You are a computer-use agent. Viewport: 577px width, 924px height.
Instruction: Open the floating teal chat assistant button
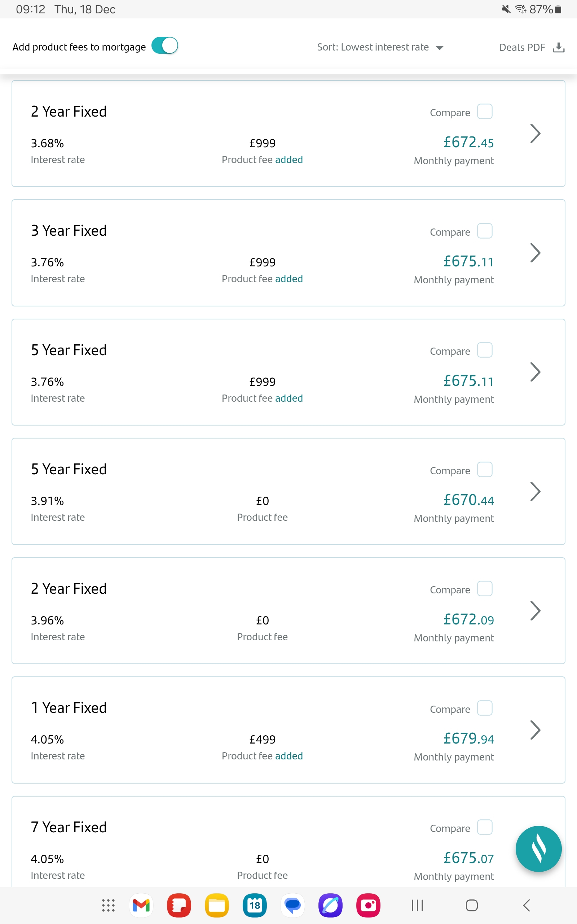(x=538, y=849)
